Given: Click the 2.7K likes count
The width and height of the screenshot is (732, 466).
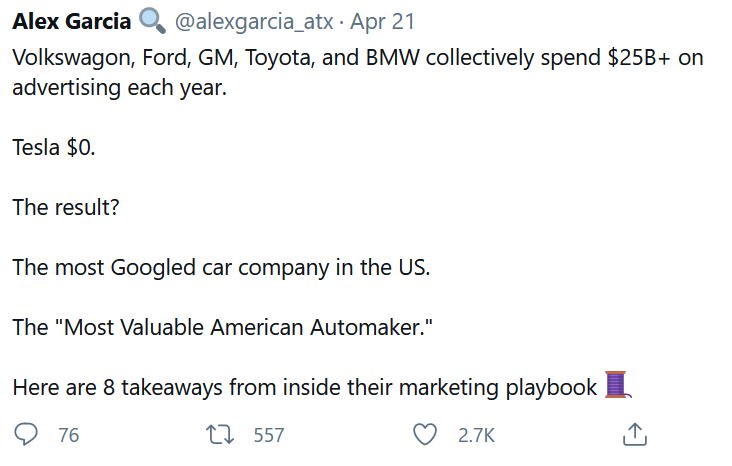Looking at the screenshot, I should [476, 436].
